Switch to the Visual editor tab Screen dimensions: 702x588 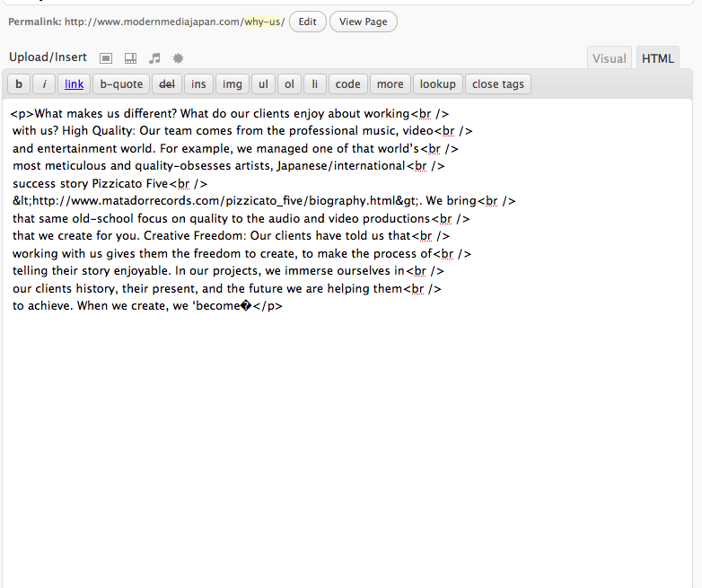609,58
